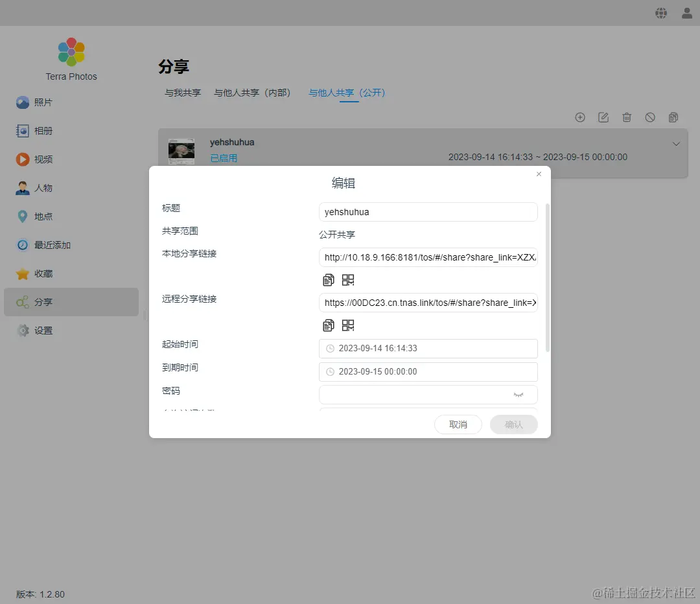This screenshot has width=700, height=604.
Task: Open the 起始时间 date-time picker
Action: click(428, 348)
